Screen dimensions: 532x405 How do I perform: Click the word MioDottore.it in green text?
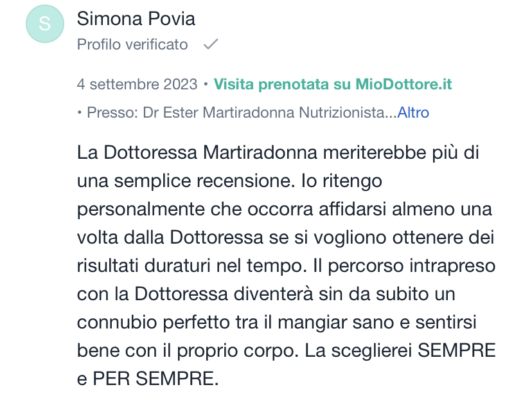pos(403,84)
